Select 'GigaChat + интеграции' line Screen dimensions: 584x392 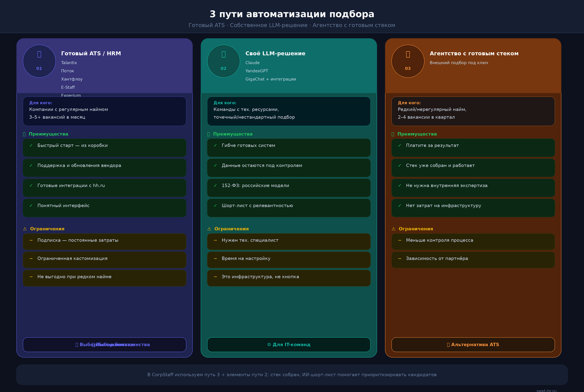click(271, 79)
